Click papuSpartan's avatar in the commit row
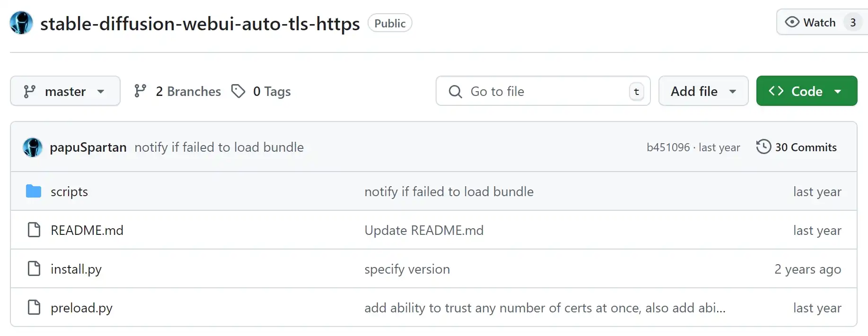This screenshot has height=336, width=868. [x=33, y=147]
